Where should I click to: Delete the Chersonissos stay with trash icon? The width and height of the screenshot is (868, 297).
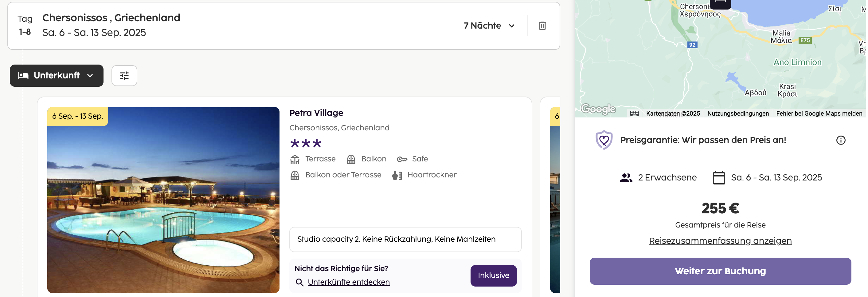click(542, 26)
